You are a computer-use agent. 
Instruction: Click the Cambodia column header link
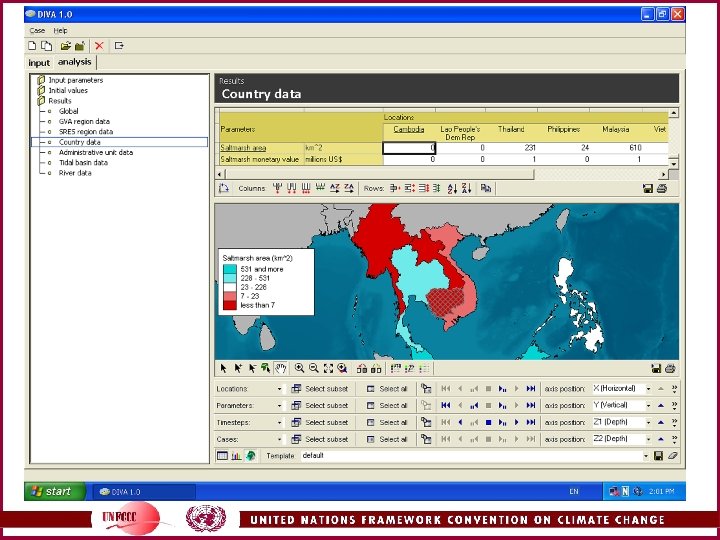point(409,129)
